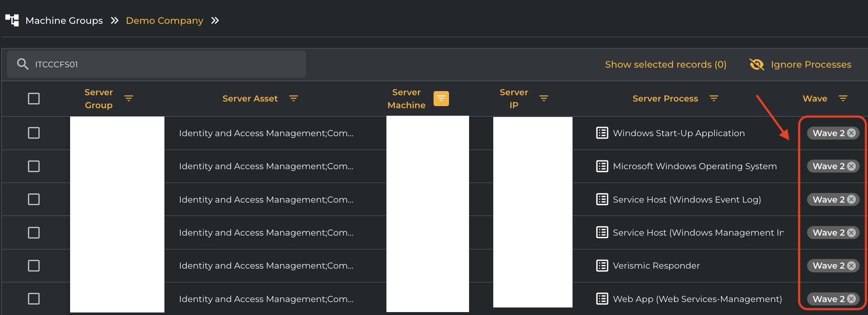This screenshot has width=868, height=315.
Task: Go to Machine Groups breadcrumb
Action: 64,20
